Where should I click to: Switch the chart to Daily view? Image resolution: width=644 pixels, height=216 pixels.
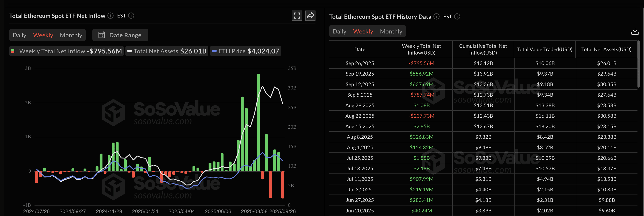coord(19,35)
